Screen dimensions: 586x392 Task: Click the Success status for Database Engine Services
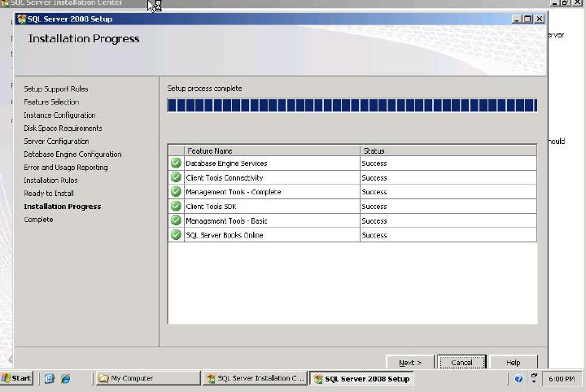click(x=374, y=163)
